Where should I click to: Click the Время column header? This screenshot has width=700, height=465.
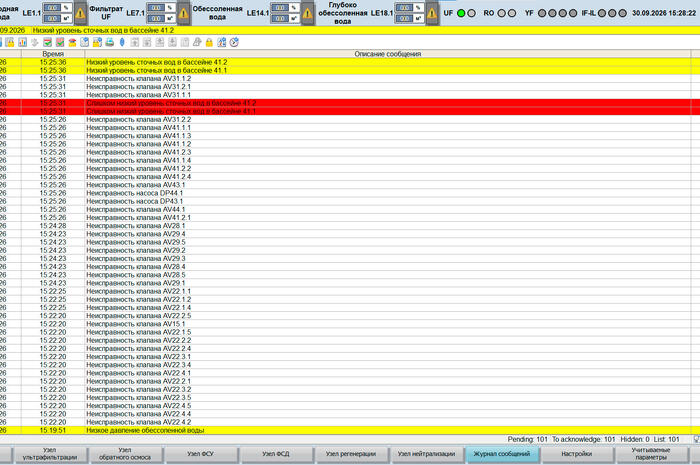[53, 54]
